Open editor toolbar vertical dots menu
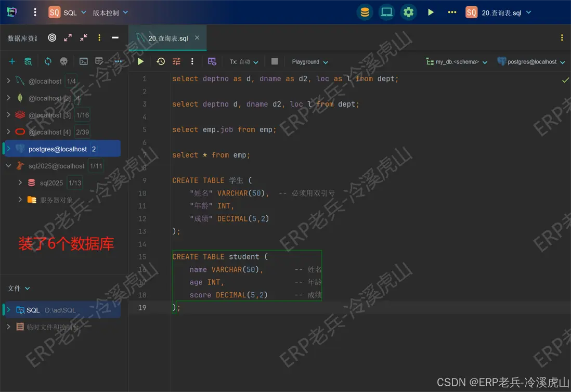The height and width of the screenshot is (392, 571). pyautogui.click(x=192, y=61)
